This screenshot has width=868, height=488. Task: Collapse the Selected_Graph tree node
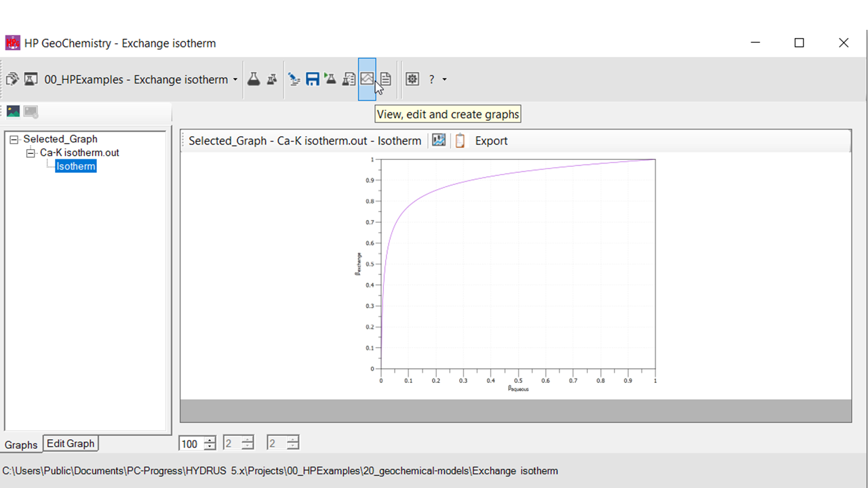pyautogui.click(x=14, y=139)
